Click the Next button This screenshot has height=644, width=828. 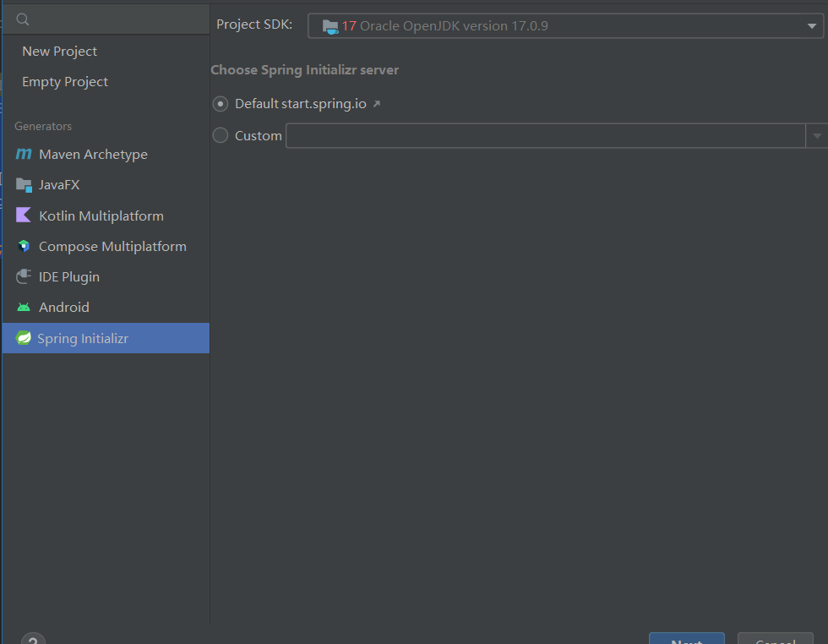[x=686, y=638]
